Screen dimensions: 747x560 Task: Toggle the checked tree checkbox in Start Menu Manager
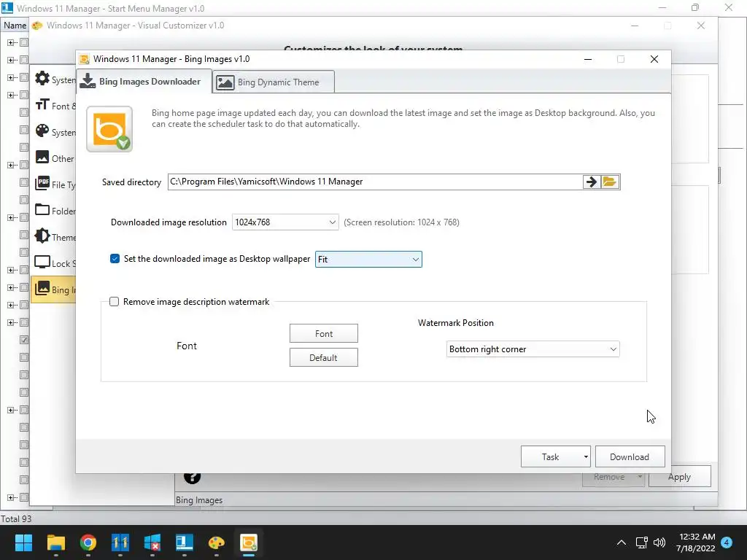click(x=24, y=340)
